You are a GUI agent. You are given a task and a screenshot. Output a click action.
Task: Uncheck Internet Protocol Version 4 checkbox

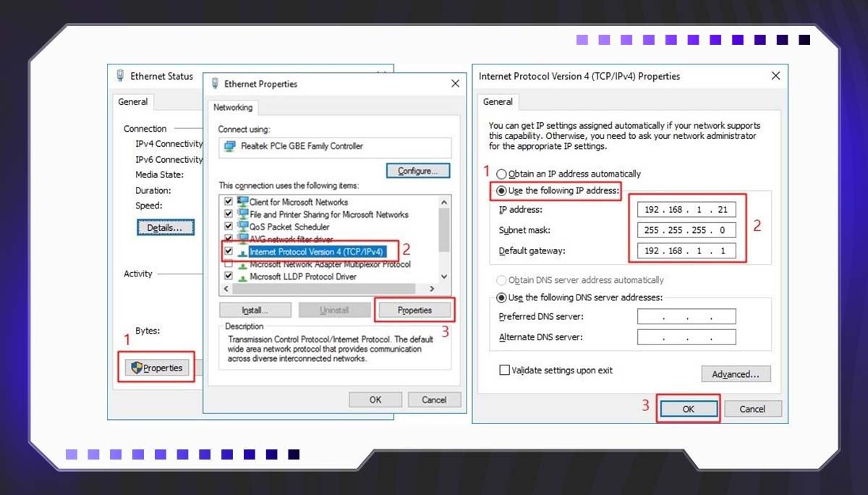(229, 251)
